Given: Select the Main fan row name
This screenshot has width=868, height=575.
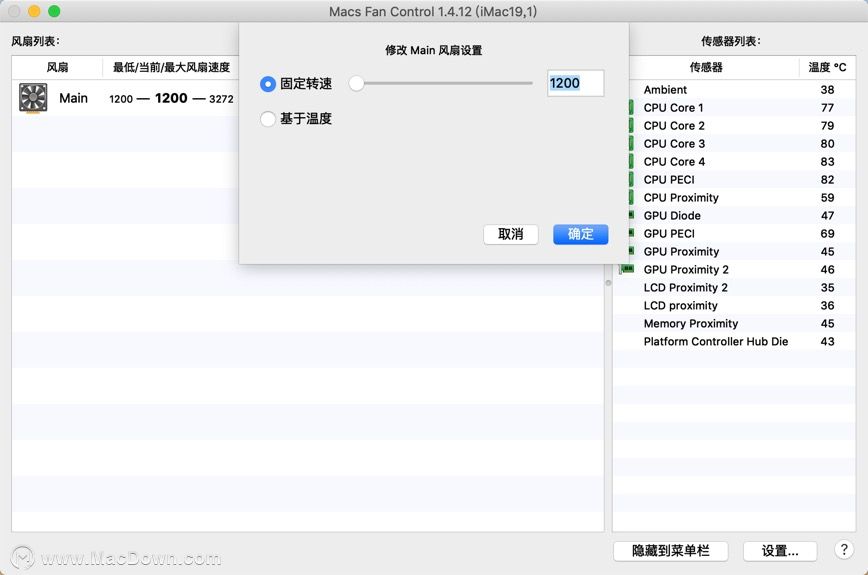Looking at the screenshot, I should click(74, 98).
